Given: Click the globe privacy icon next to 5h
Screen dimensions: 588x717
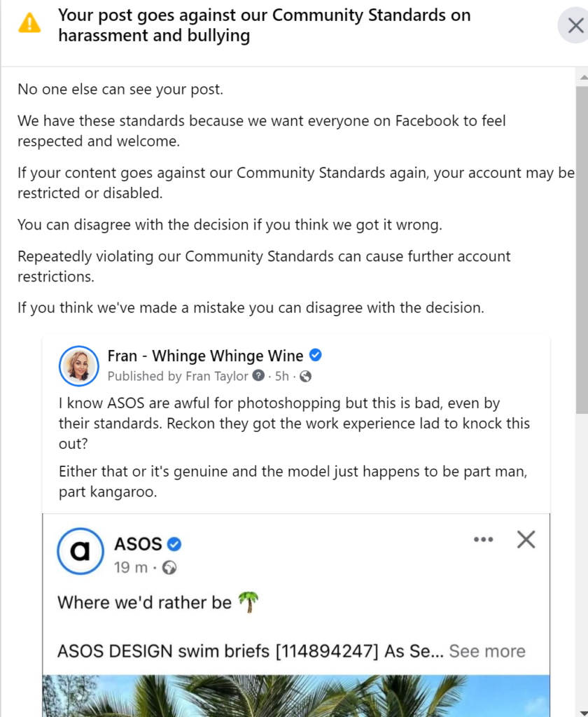Looking at the screenshot, I should click(x=305, y=376).
